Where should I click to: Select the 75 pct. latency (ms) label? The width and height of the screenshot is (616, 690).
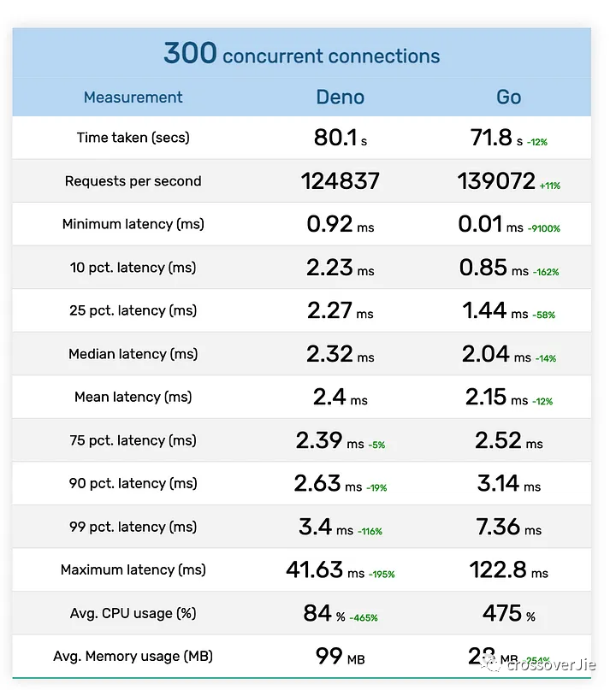tap(133, 440)
